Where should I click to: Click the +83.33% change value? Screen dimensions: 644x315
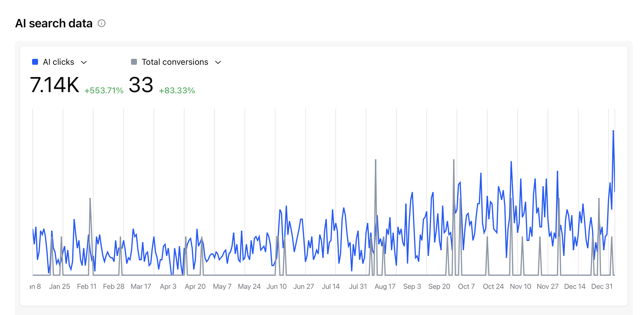(177, 90)
